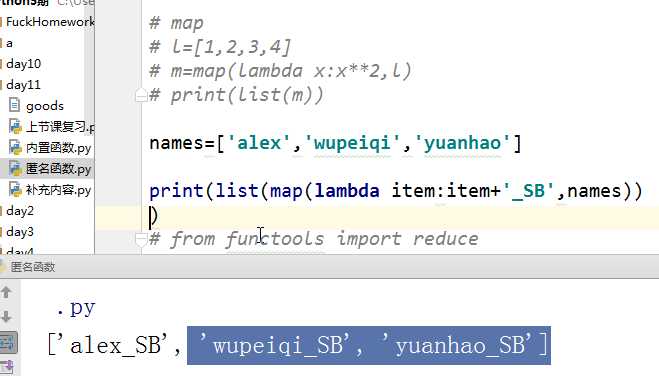Screen dimensions: 659x376
Task: Toggle soft-wrap icon in run panel
Action: tap(8, 342)
